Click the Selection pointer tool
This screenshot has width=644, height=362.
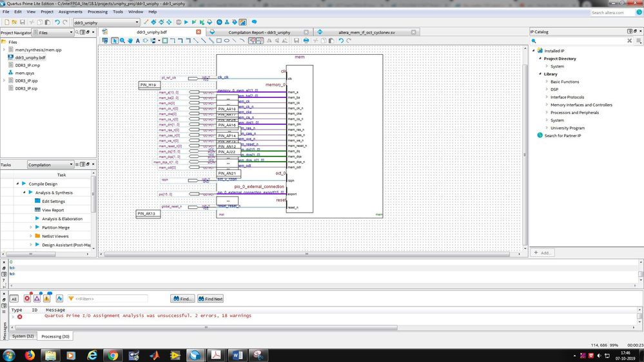point(115,41)
